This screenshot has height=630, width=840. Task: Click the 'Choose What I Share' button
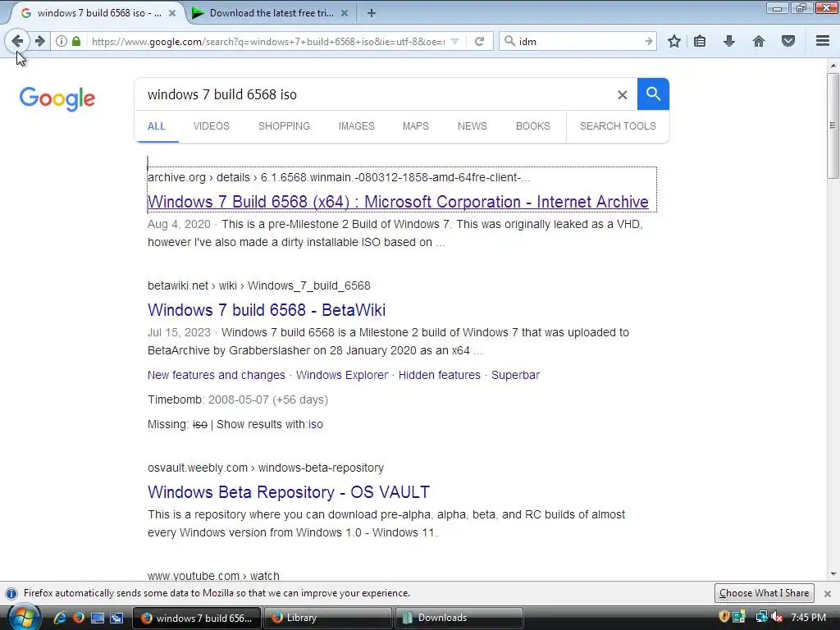[x=764, y=593]
